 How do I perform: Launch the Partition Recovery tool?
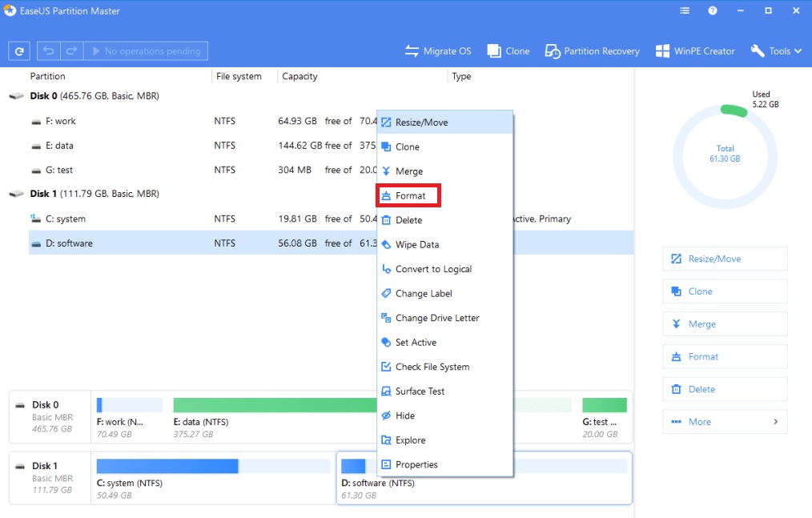[x=593, y=51]
